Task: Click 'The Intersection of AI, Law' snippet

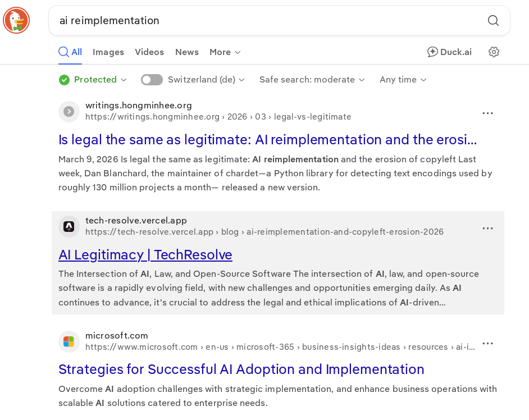Action: point(268,287)
